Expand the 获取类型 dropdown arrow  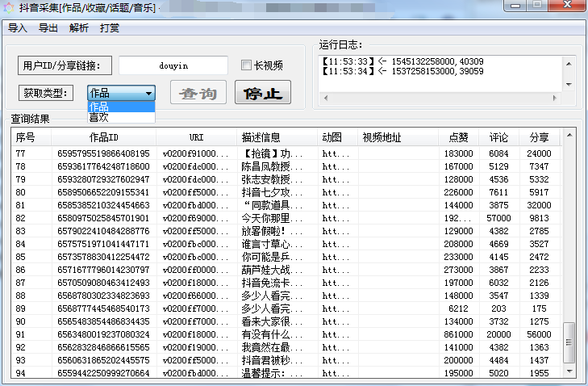149,93
